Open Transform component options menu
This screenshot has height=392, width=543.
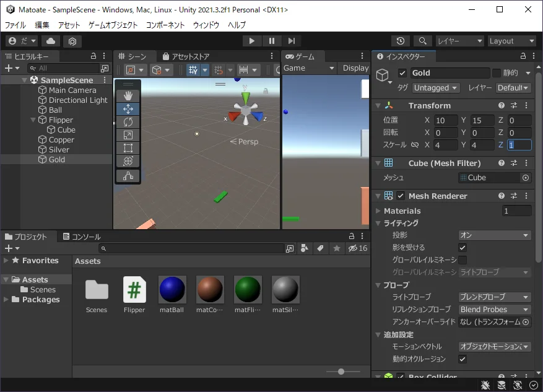526,105
